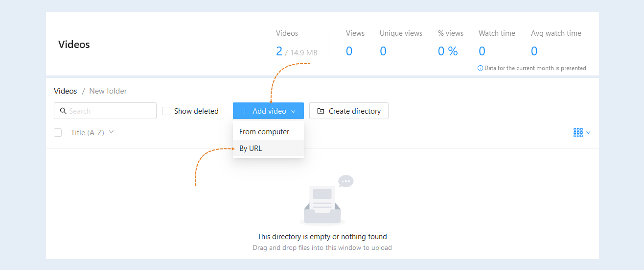Click the speech bubble icon above inbox
Viewport: 644px width, 270px height.
tap(346, 181)
